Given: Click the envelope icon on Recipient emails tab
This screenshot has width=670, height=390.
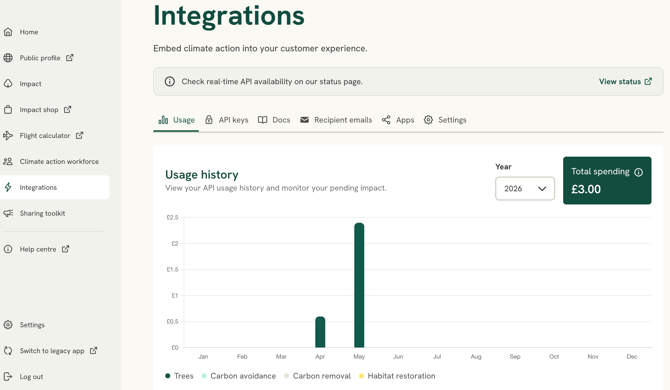Looking at the screenshot, I should 304,120.
